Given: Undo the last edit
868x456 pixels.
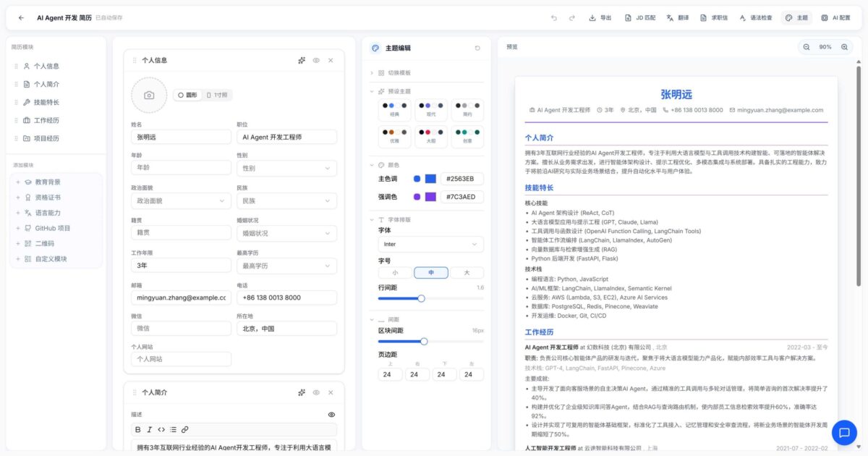Looking at the screenshot, I should pyautogui.click(x=554, y=18).
